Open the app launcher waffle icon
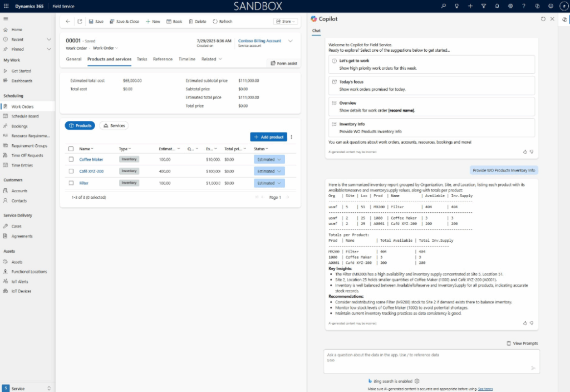This screenshot has width=570, height=392. point(6,6)
